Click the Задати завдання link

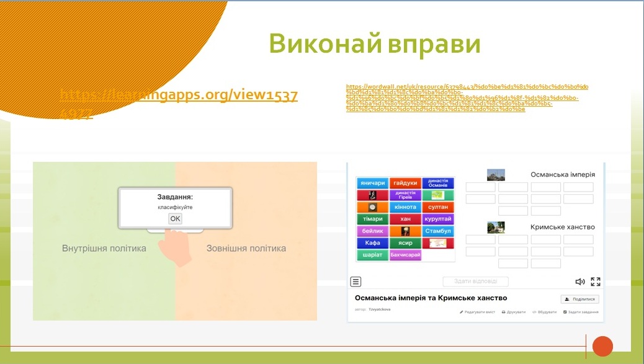(x=581, y=312)
